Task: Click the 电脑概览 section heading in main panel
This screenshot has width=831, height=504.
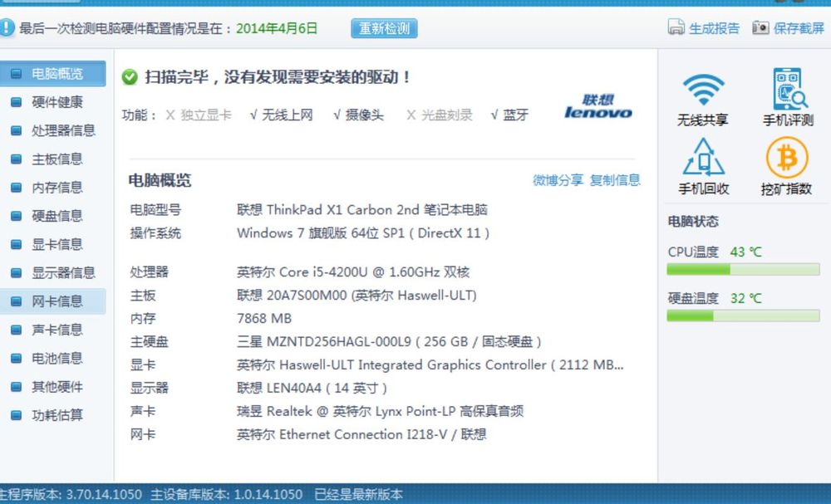Action: point(160,180)
